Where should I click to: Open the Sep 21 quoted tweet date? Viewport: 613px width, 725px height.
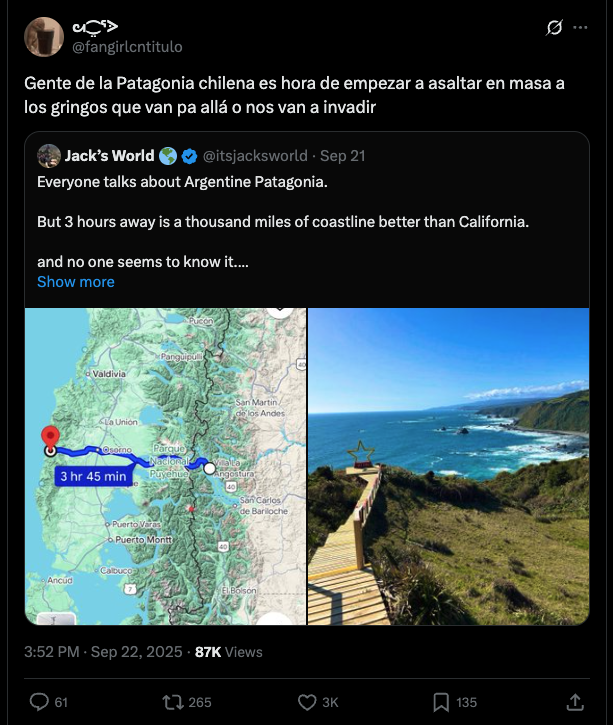point(343,156)
